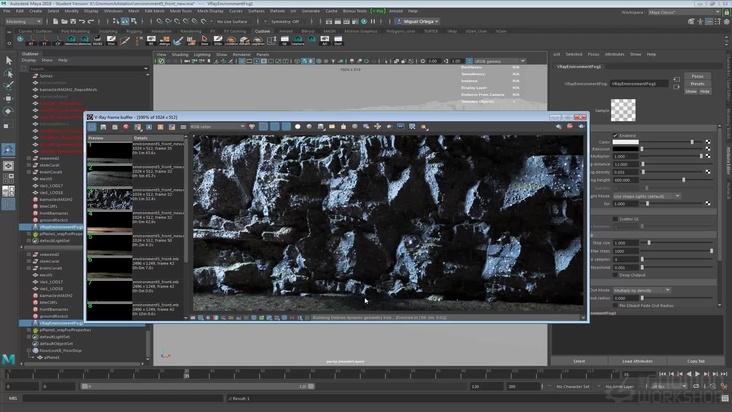
Task: Open the Windows menu
Action: point(113,11)
